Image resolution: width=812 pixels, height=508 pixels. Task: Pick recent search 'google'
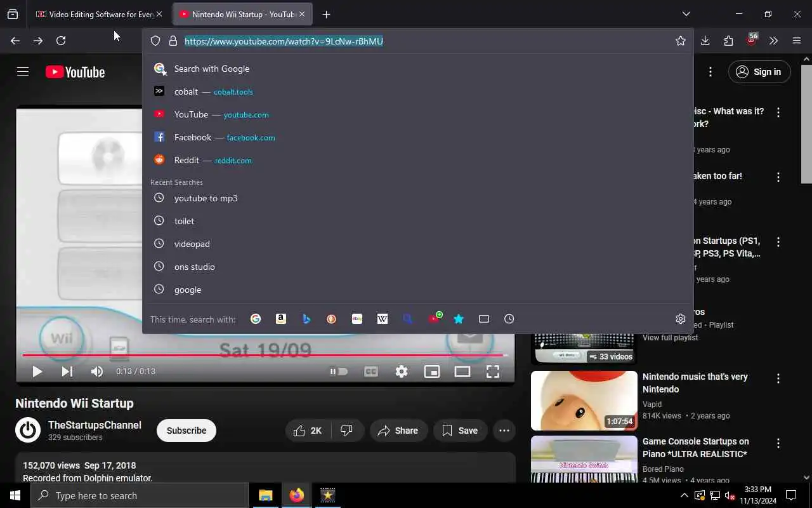[x=417, y=290]
